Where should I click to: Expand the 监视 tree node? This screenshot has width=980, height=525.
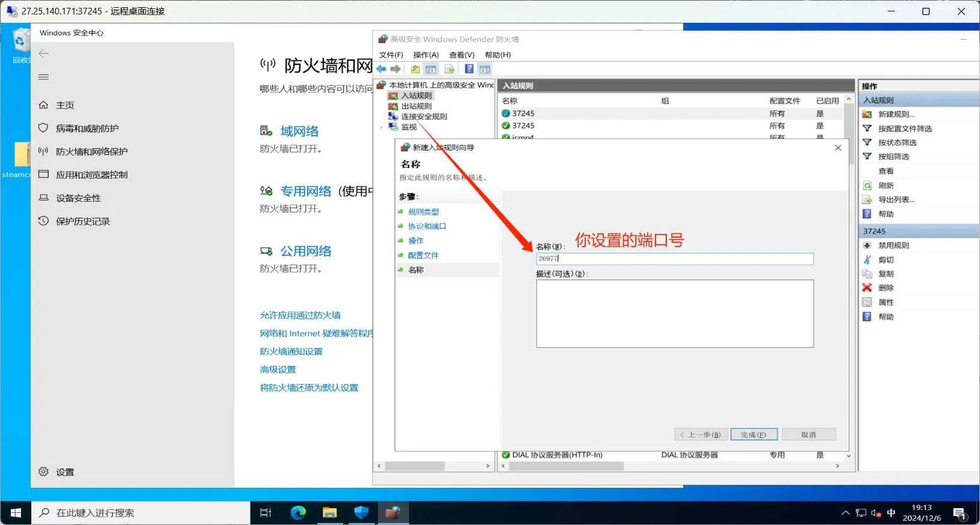point(381,127)
